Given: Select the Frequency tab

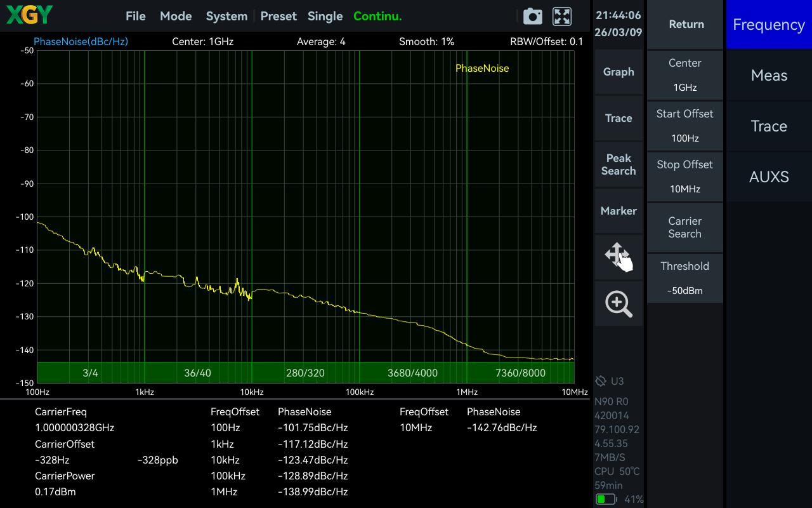Looking at the screenshot, I should click(769, 24).
